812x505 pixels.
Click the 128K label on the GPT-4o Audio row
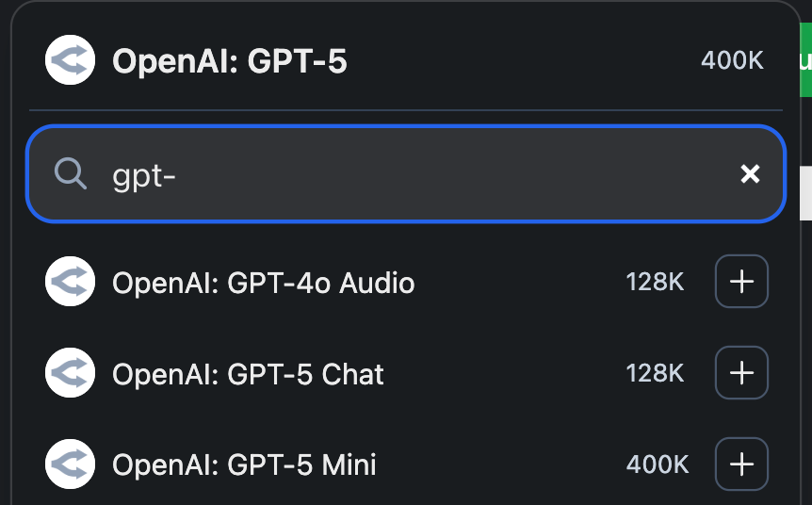[655, 282]
